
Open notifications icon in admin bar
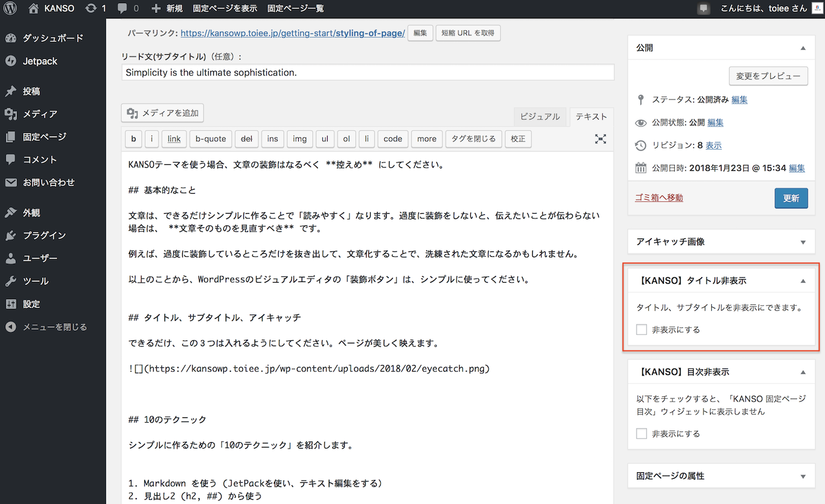(704, 8)
